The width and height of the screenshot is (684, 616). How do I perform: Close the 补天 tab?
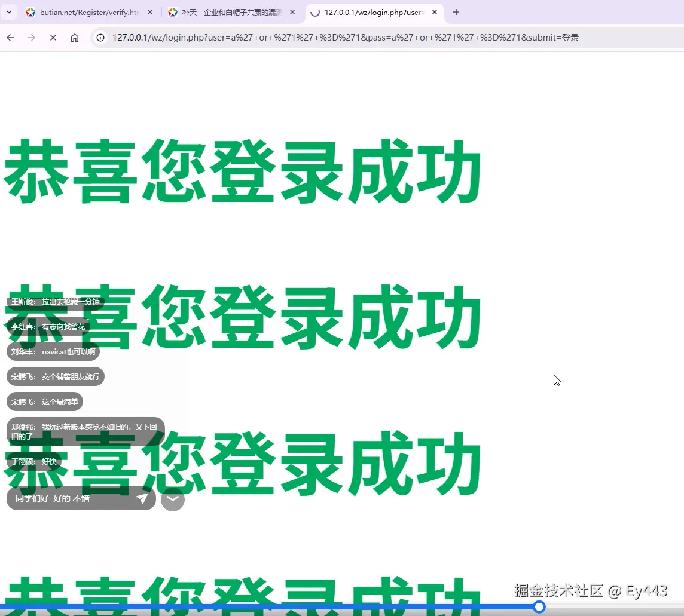[292, 12]
